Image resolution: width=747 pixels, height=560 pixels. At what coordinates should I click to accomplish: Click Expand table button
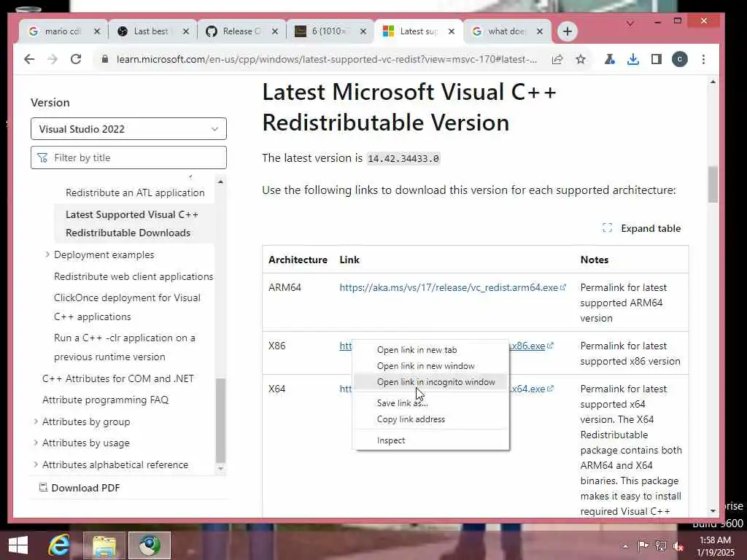click(x=642, y=228)
